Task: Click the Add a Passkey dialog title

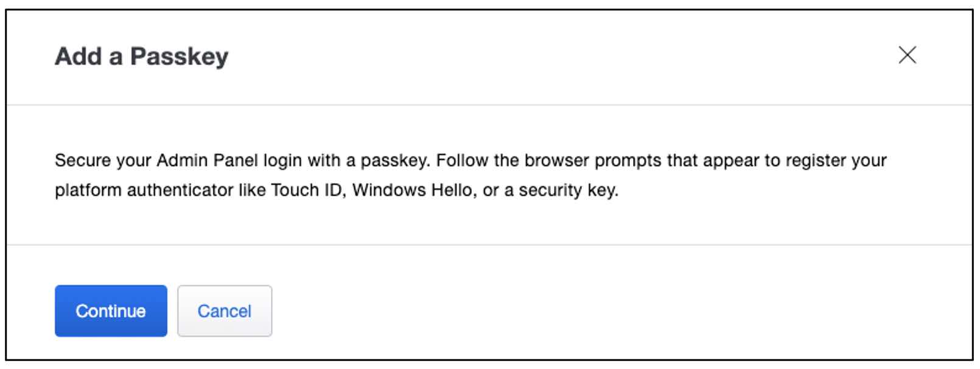Action: [x=141, y=57]
